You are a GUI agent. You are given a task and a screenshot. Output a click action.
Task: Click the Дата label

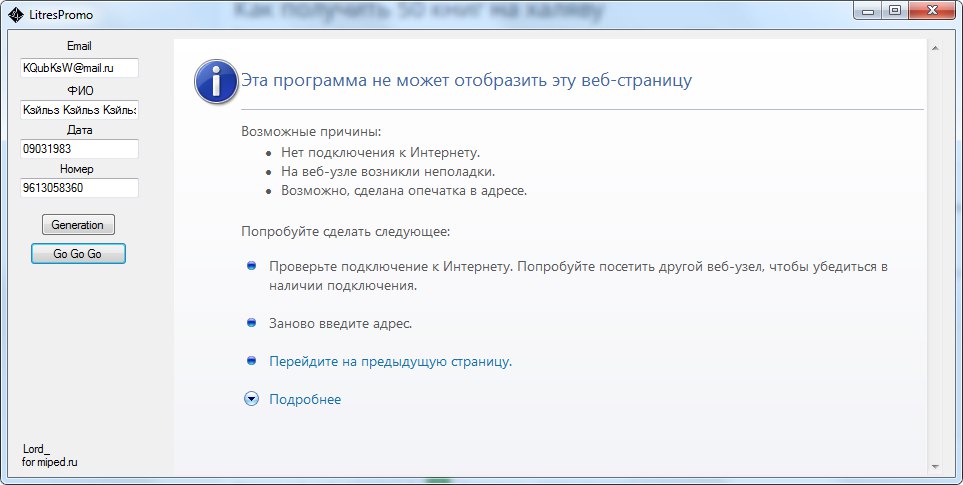[x=79, y=130]
